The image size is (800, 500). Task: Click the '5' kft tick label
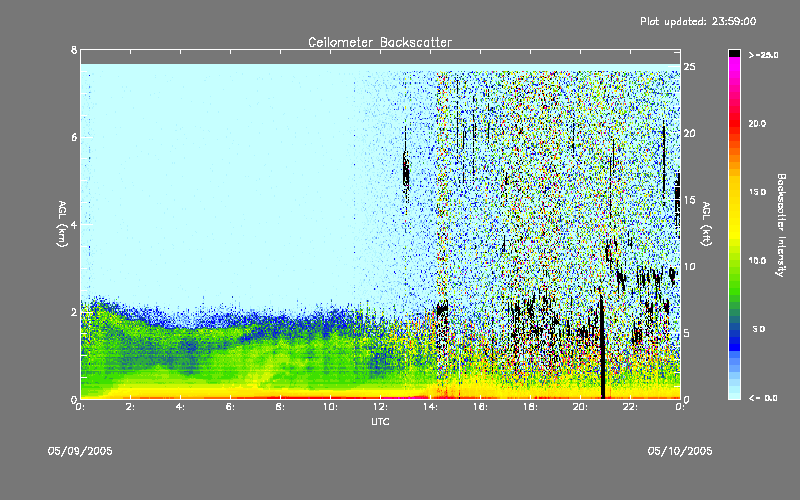click(687, 333)
